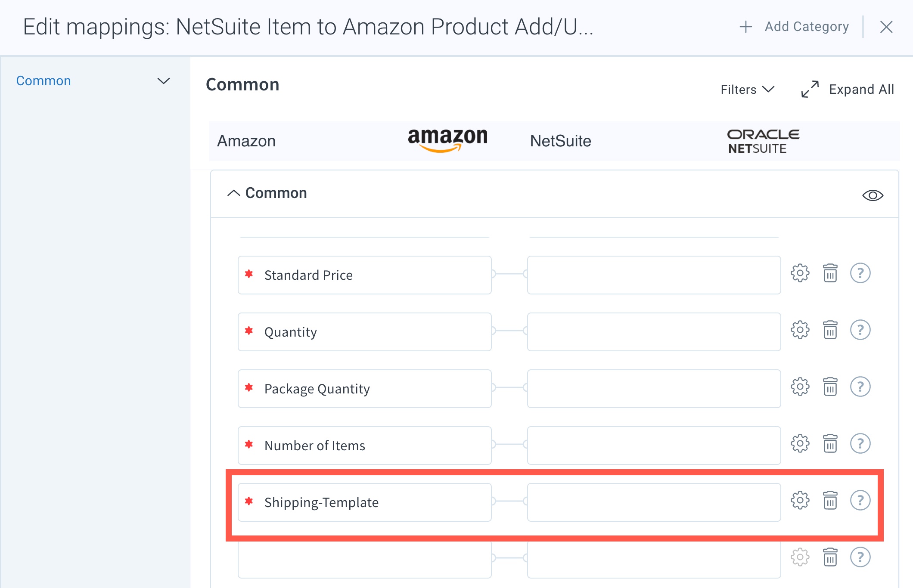Open settings gear for Standard Price mapping
913x588 pixels.
[800, 273]
